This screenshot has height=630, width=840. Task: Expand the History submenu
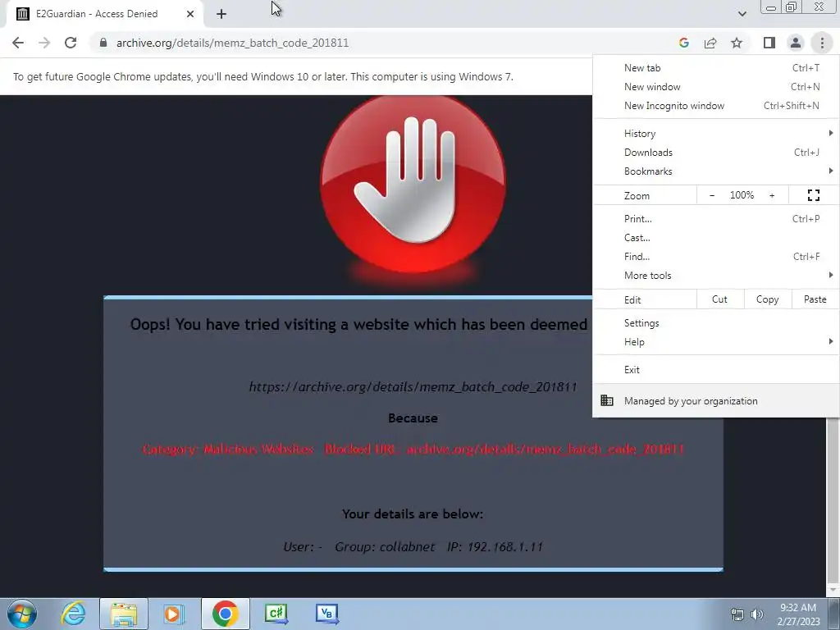pyautogui.click(x=715, y=134)
